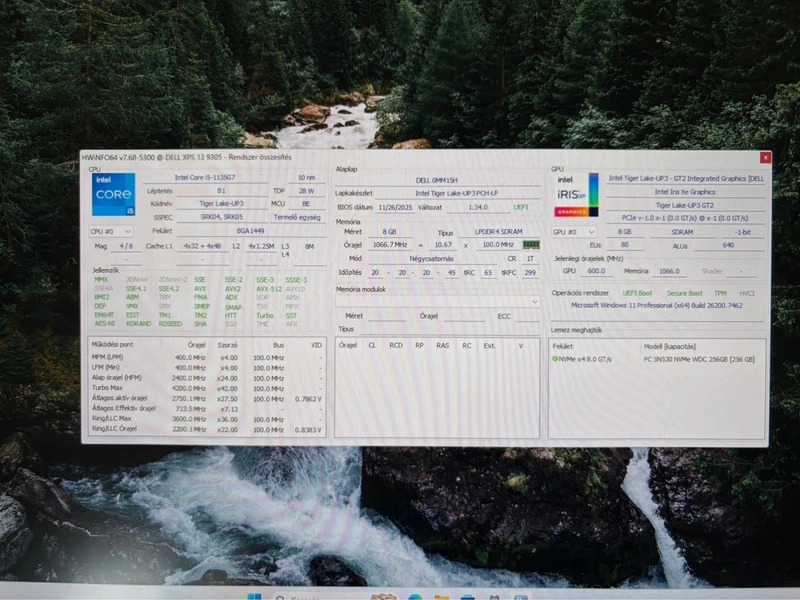Viewport: 800px width, 600px height.
Task: Click the Ring/LLC Max row
Action: pyautogui.click(x=207, y=419)
